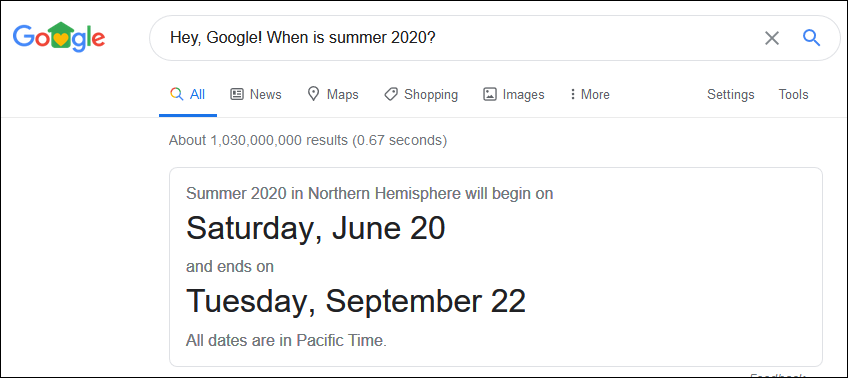
Task: Click the 'Tuesday, September 22' end date
Action: [356, 301]
